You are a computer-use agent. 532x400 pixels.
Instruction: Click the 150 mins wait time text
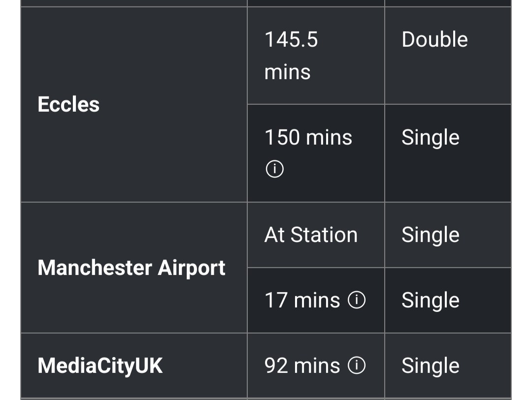(308, 137)
